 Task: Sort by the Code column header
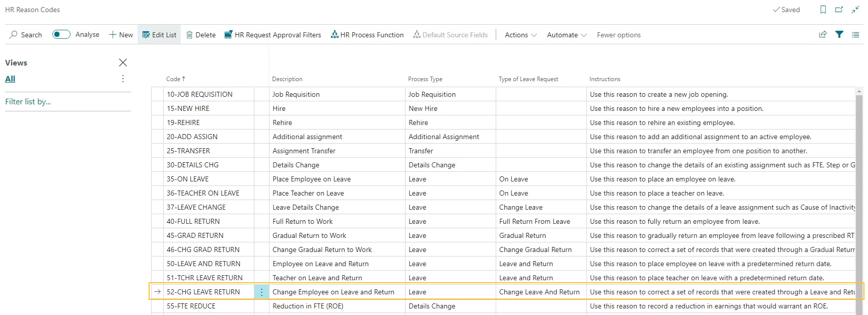[176, 79]
